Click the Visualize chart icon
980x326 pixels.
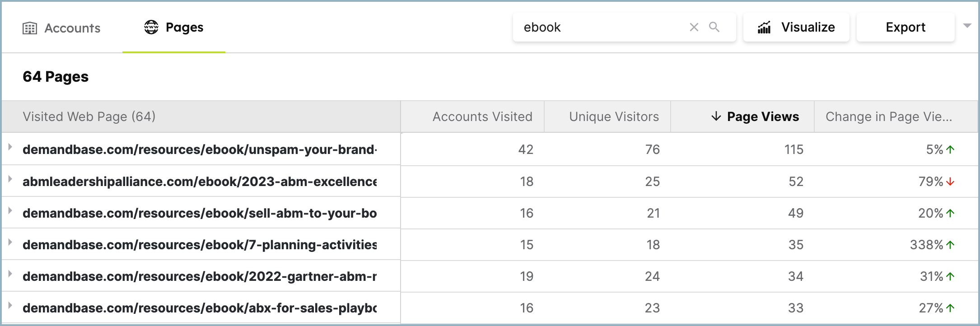point(764,27)
